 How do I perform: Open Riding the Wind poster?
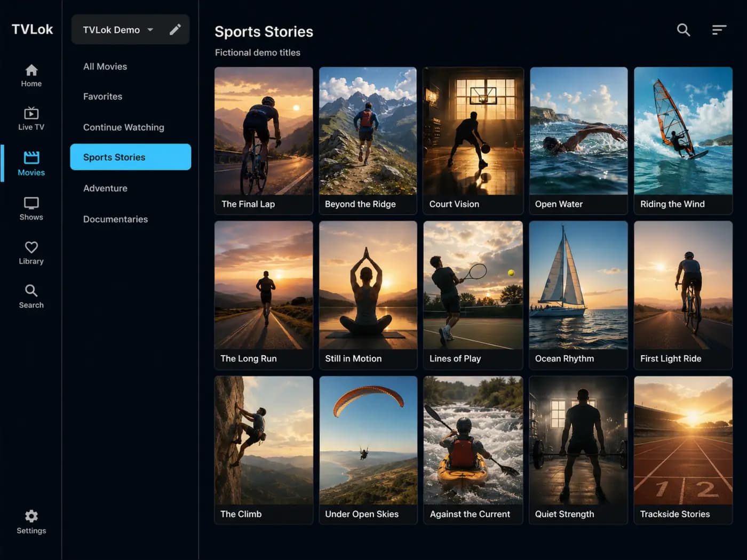[x=683, y=141]
